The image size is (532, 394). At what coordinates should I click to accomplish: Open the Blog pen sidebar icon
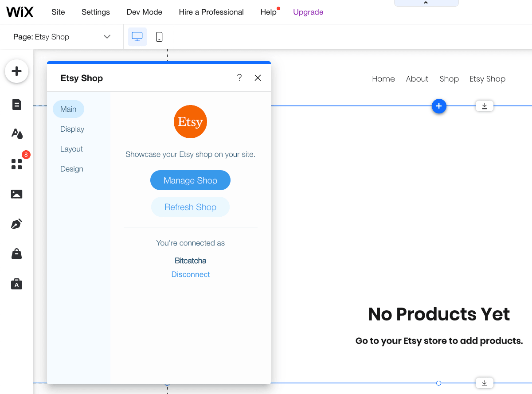[x=17, y=224]
